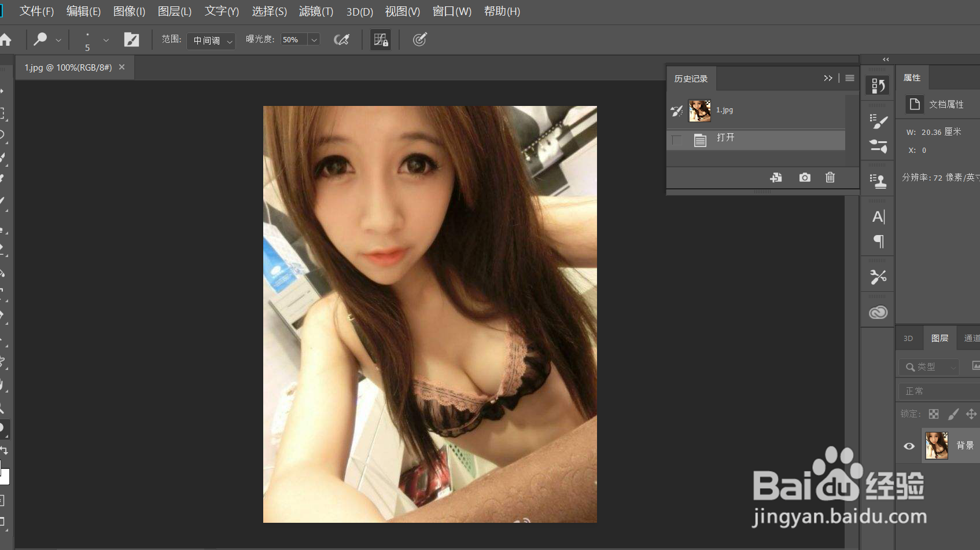This screenshot has height=550, width=980.
Task: Select the 打开 history state
Action: [756, 140]
